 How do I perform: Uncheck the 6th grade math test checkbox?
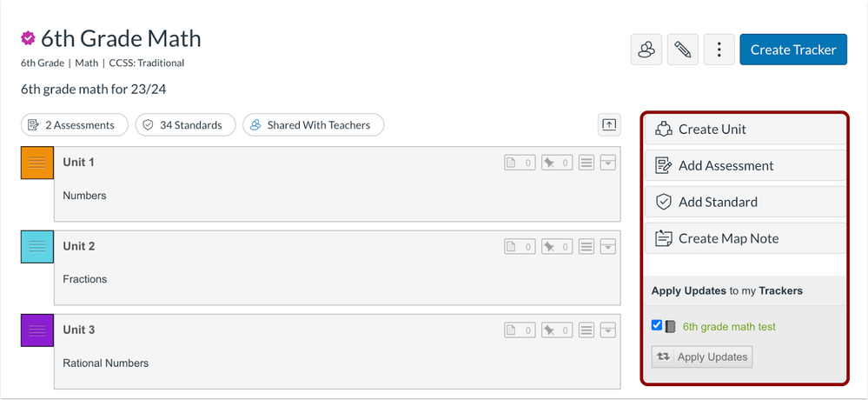point(657,326)
